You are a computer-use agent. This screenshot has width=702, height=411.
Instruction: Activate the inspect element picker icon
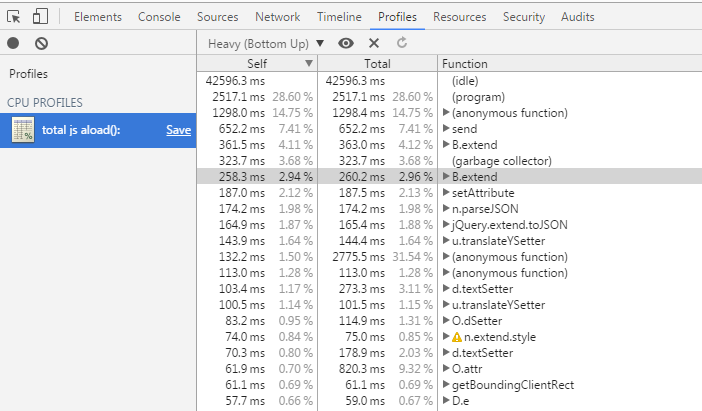click(x=14, y=17)
